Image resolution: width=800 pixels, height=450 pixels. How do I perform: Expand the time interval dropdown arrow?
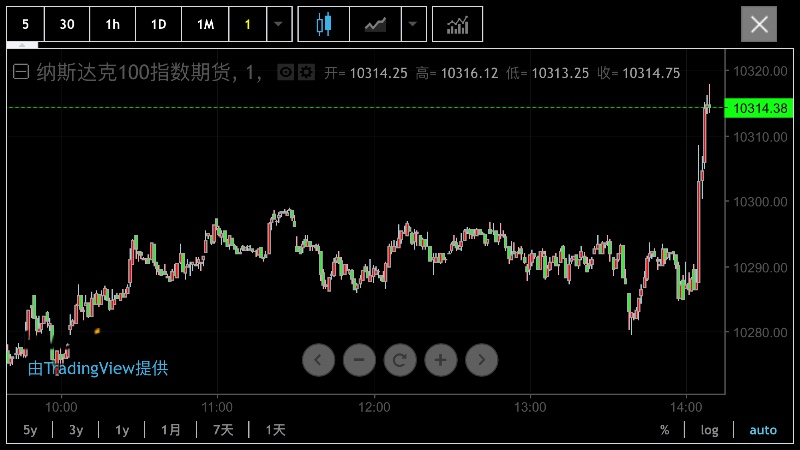click(x=280, y=24)
